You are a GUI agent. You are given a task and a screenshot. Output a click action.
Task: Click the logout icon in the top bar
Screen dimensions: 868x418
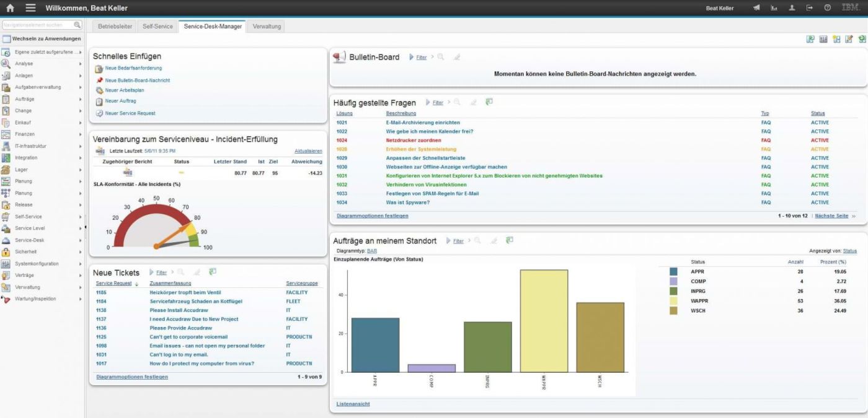pyautogui.click(x=808, y=8)
